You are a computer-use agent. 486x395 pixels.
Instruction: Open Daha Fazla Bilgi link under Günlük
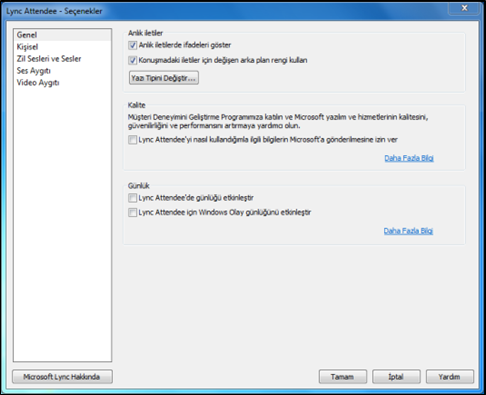408,231
